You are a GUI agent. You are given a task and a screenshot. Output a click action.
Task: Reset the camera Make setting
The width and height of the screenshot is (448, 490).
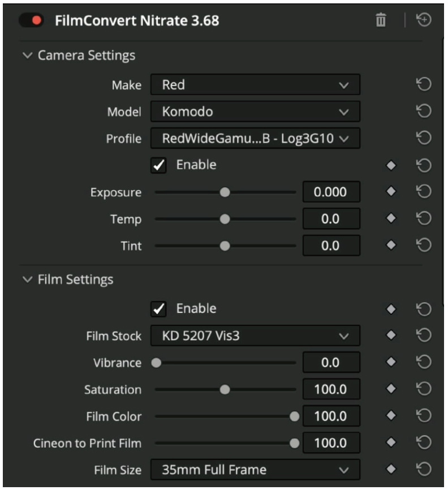point(424,85)
